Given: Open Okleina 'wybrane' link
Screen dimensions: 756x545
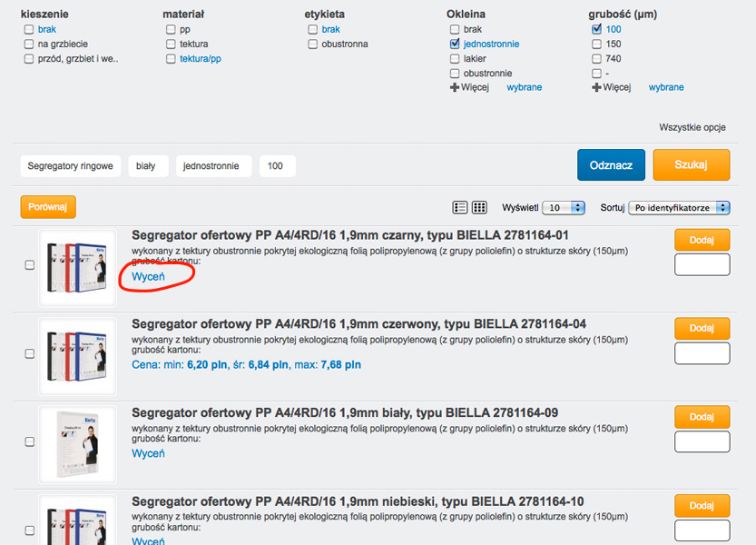Looking at the screenshot, I should point(524,87).
